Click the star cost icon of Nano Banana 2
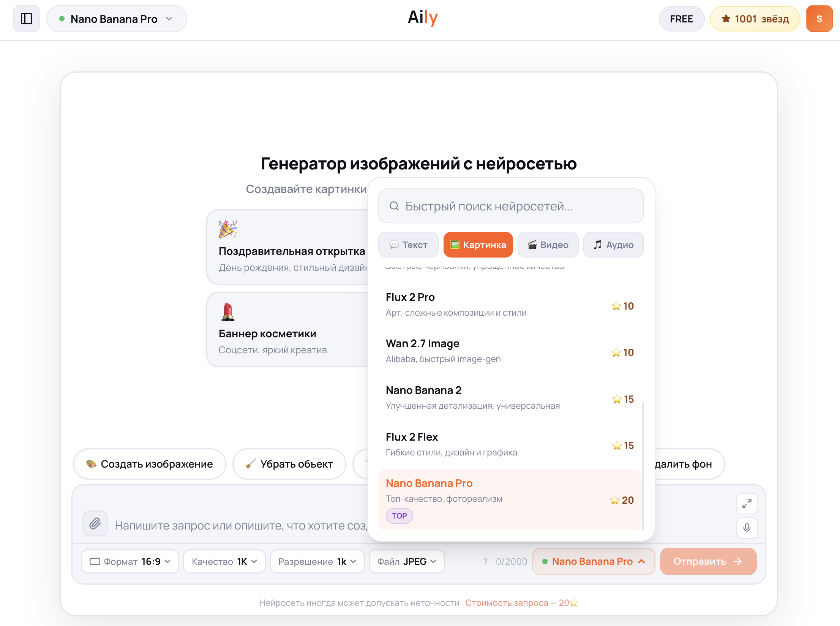 pyautogui.click(x=617, y=399)
